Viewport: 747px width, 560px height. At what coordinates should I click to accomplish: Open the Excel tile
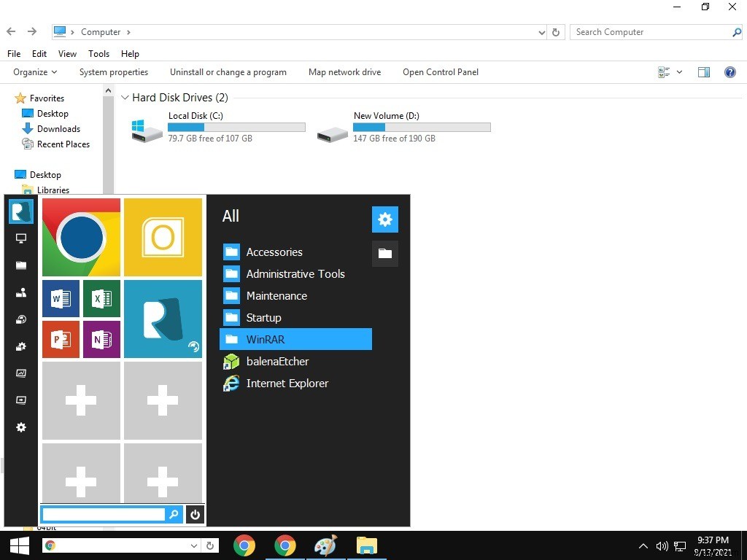(x=101, y=299)
